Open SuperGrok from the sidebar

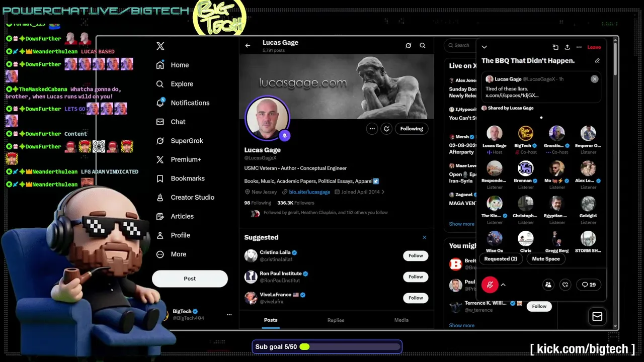[x=180, y=141]
